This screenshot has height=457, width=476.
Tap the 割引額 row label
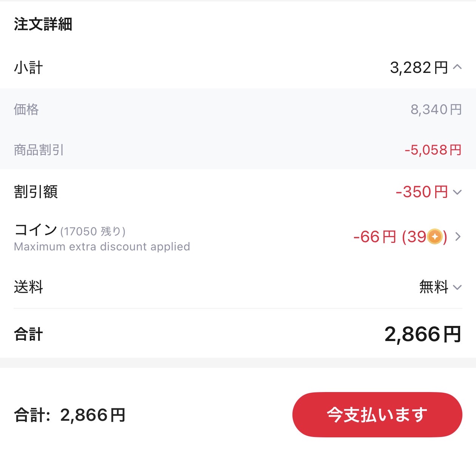pos(36,192)
